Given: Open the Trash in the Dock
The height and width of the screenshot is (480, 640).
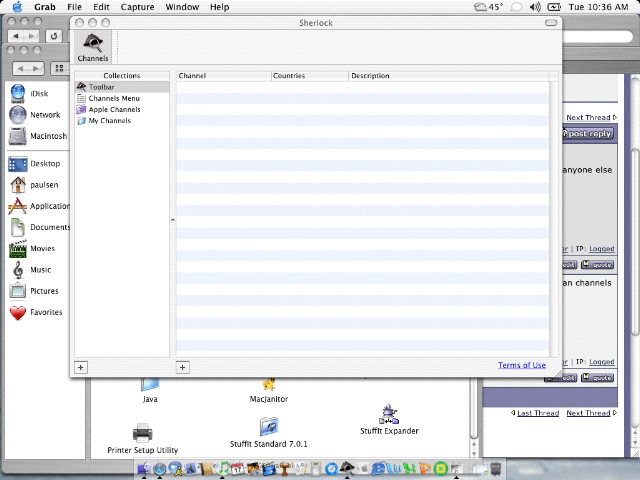Looking at the screenshot, I should pos(496,469).
